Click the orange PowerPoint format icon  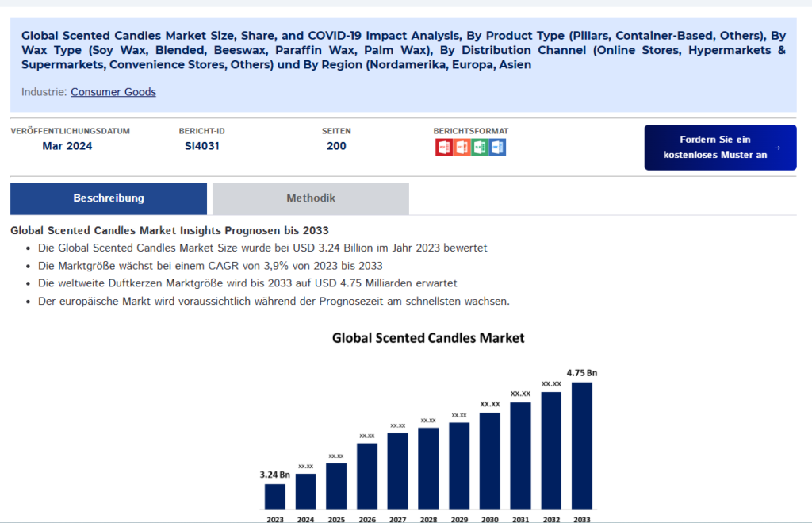click(462, 147)
